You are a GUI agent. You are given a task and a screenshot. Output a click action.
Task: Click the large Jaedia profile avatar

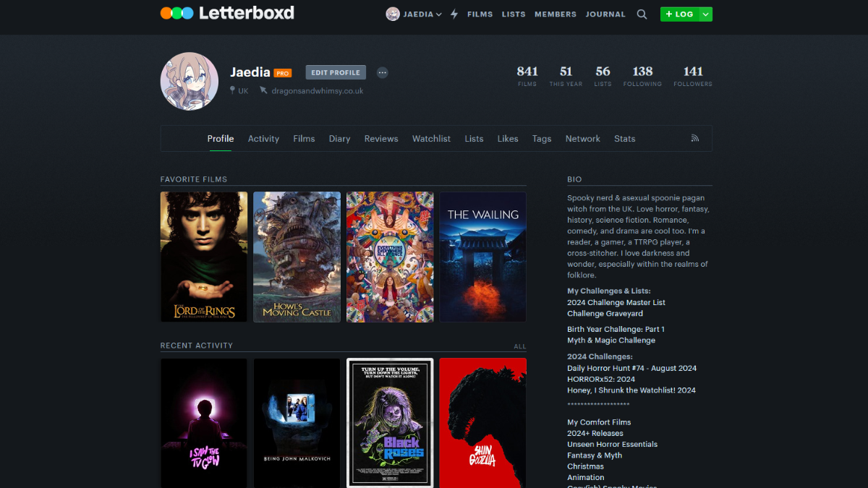(x=190, y=81)
